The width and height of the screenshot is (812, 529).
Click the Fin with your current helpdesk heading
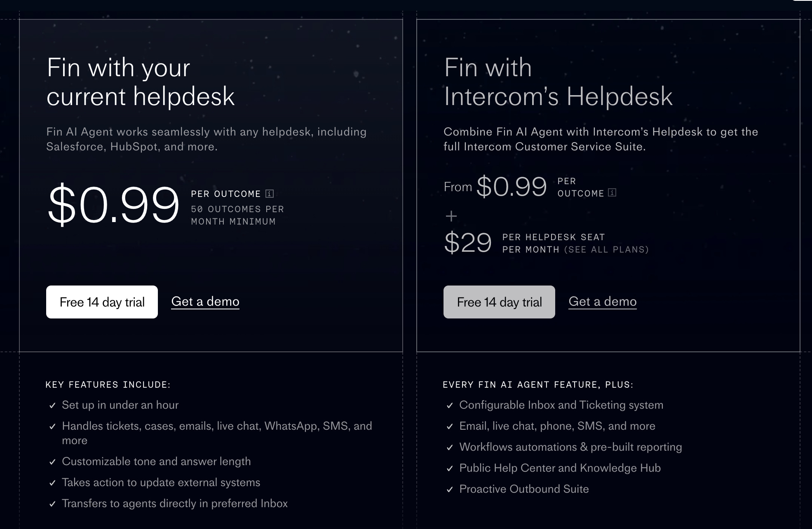coord(141,82)
